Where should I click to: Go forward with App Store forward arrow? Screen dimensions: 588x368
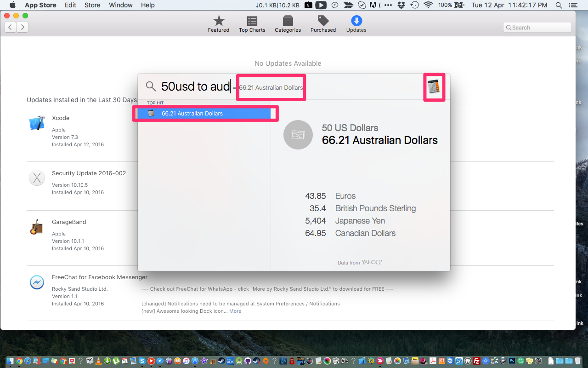pos(23,27)
